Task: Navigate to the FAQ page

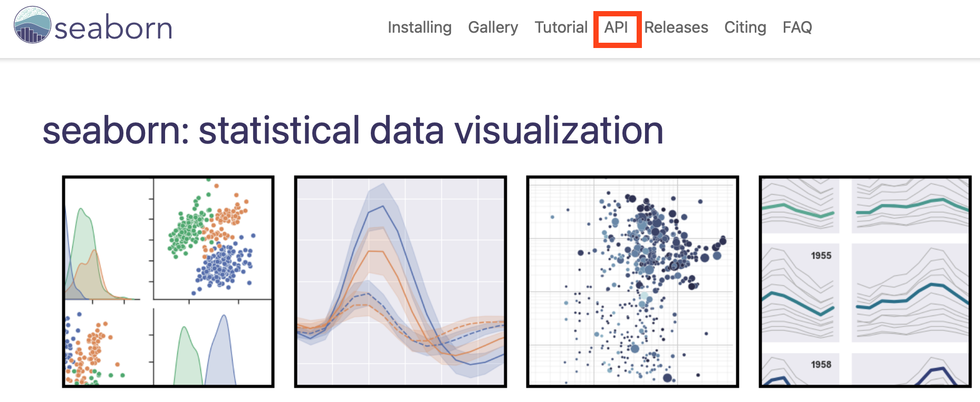Action: pos(797,27)
